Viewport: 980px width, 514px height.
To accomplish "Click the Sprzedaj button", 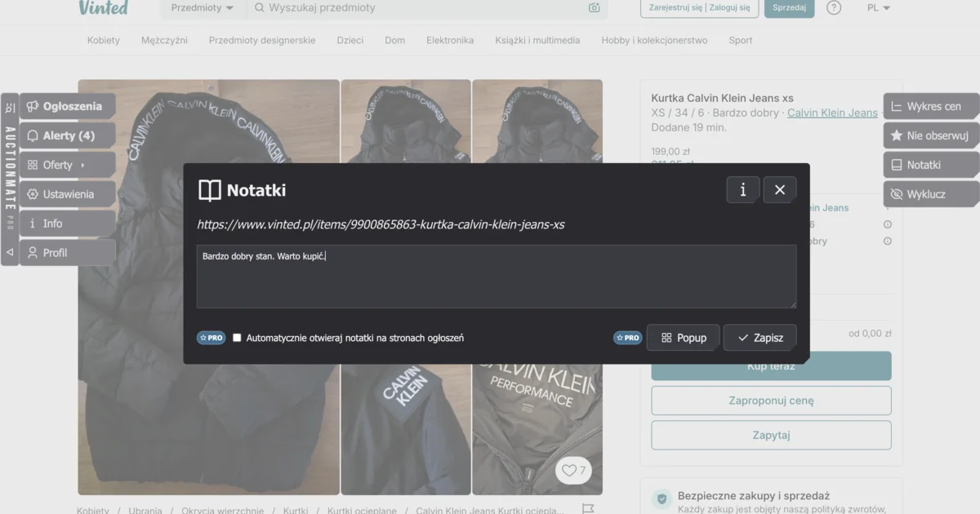I will pos(789,7).
